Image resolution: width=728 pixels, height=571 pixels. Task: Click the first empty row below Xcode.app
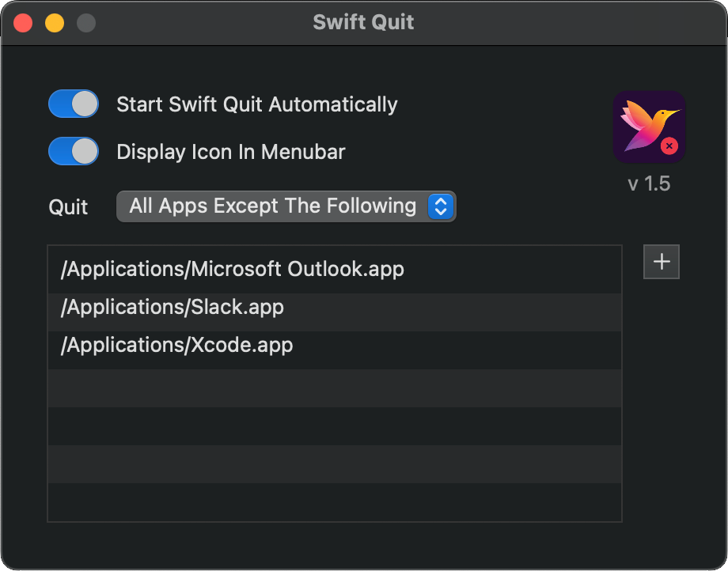pyautogui.click(x=334, y=388)
